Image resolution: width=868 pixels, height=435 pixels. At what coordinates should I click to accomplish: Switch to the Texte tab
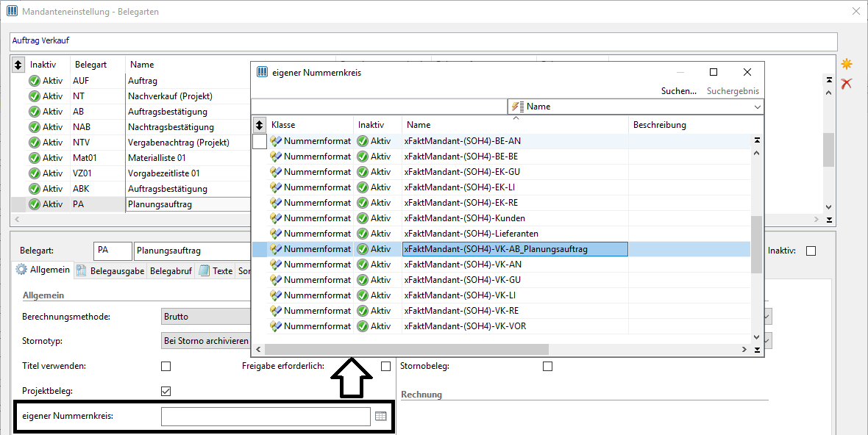point(216,271)
